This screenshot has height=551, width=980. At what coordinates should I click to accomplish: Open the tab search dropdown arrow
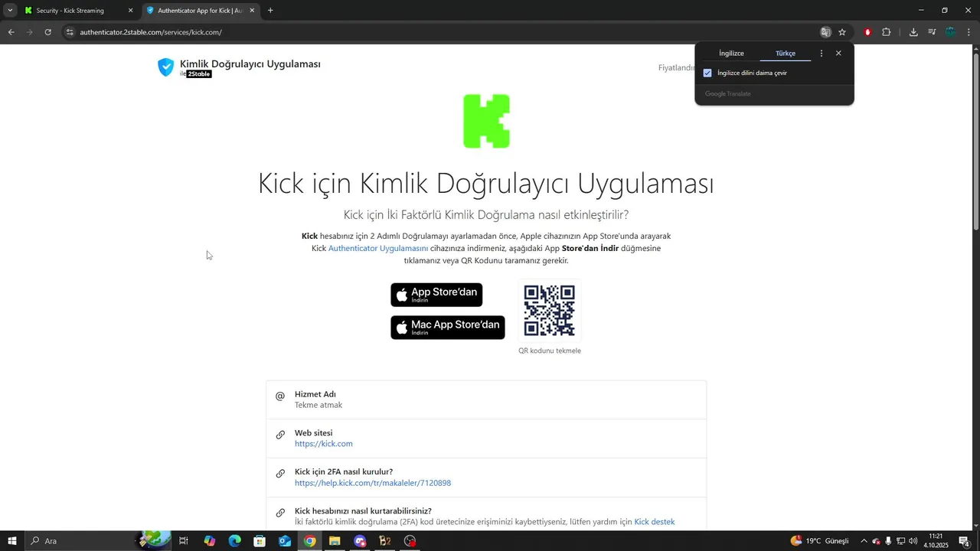click(10, 11)
